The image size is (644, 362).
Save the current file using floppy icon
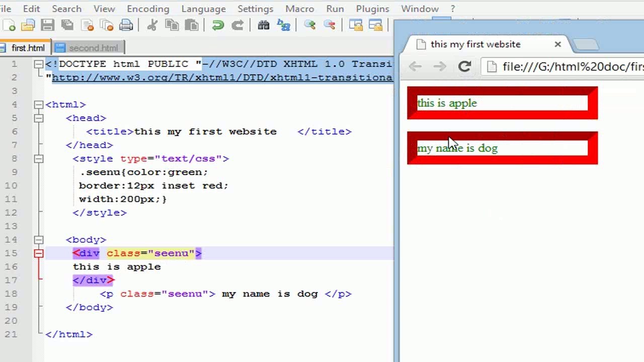(x=48, y=25)
